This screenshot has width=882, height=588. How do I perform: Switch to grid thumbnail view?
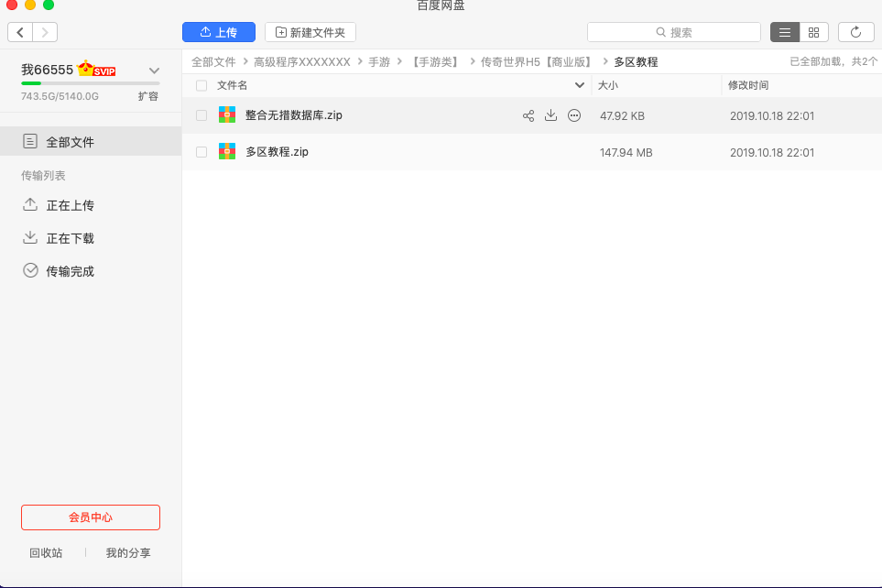(x=813, y=32)
